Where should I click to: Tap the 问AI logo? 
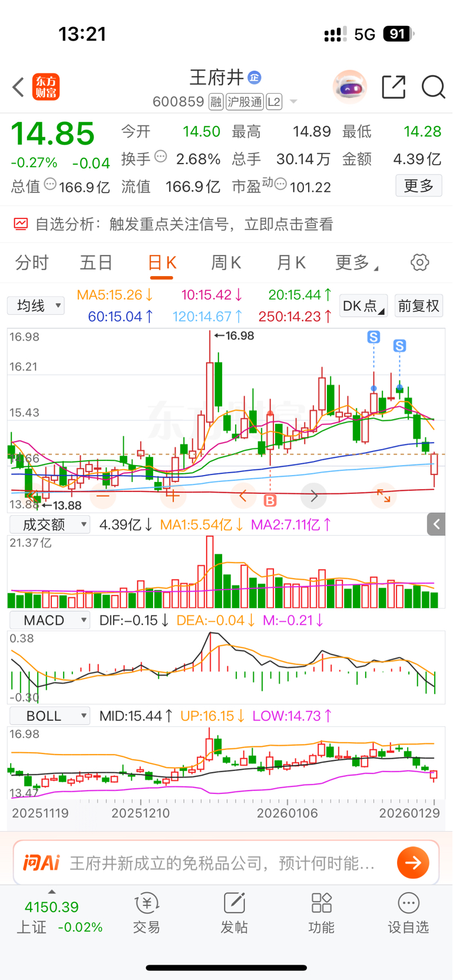point(41,863)
